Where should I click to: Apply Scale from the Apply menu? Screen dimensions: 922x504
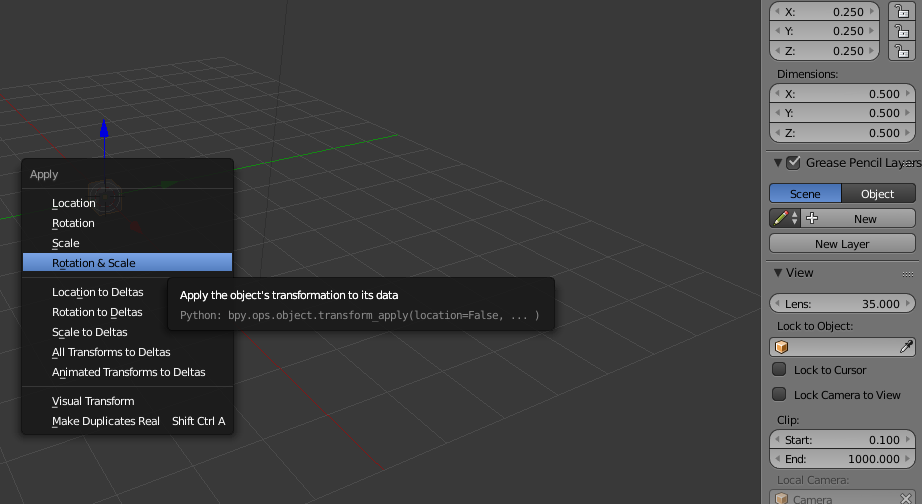(x=127, y=243)
